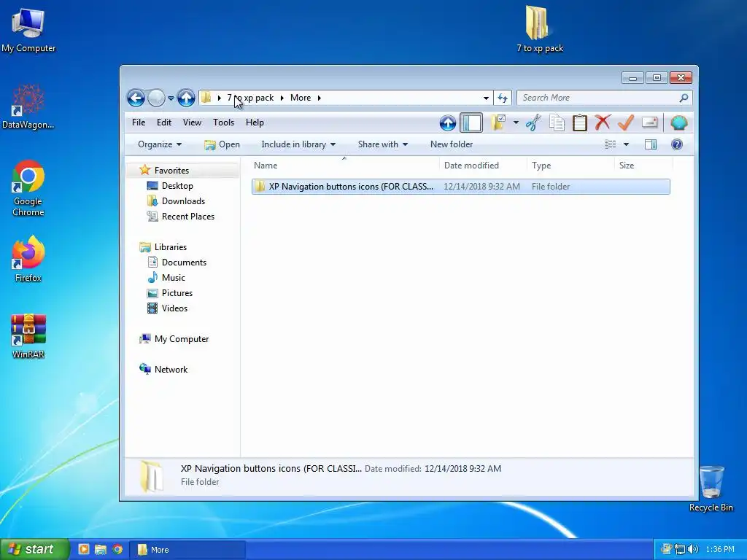The height and width of the screenshot is (560, 747).
Task: Delete with the red X icon
Action: (603, 122)
